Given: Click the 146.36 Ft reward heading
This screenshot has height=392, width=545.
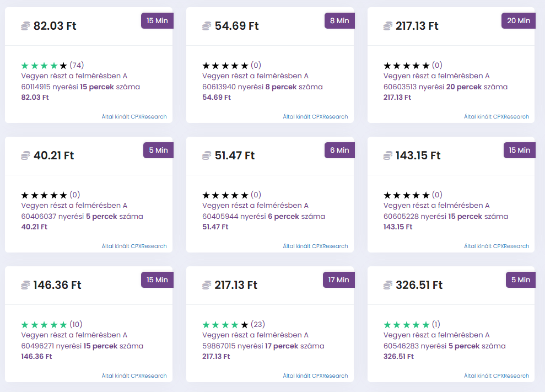Looking at the screenshot, I should pyautogui.click(x=57, y=285).
